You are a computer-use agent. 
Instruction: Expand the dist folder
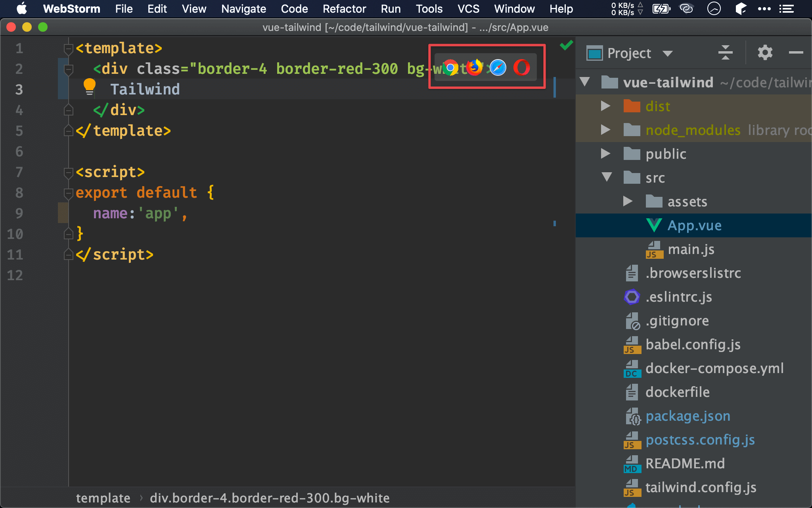(x=605, y=106)
